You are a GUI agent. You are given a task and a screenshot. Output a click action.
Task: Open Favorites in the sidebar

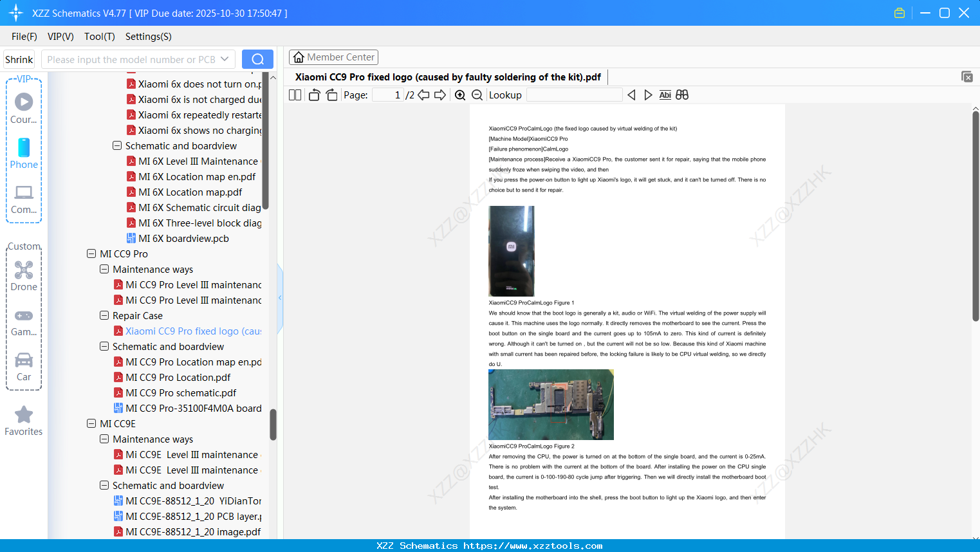click(24, 421)
